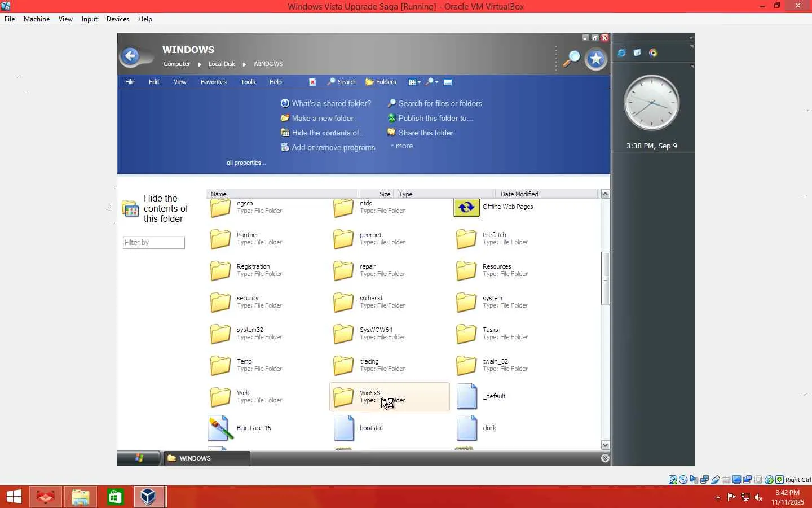The width and height of the screenshot is (812, 508).
Task: Open host Windows Start button
Action: (x=14, y=497)
